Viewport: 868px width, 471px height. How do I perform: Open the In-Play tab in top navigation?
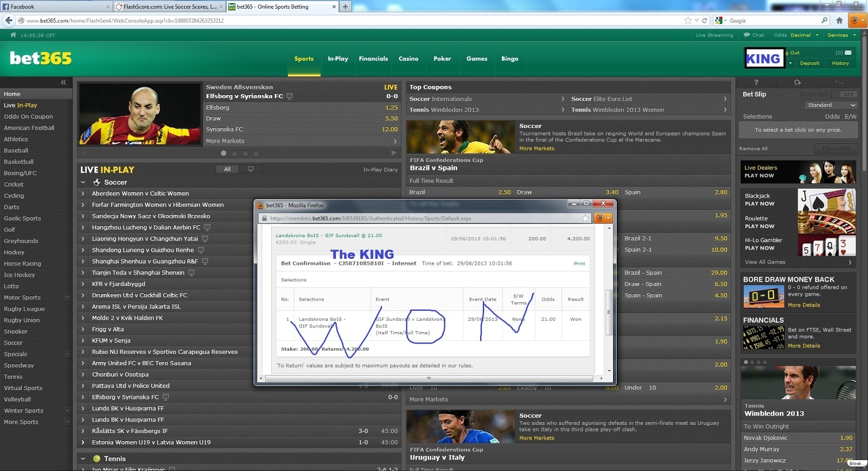[338, 59]
